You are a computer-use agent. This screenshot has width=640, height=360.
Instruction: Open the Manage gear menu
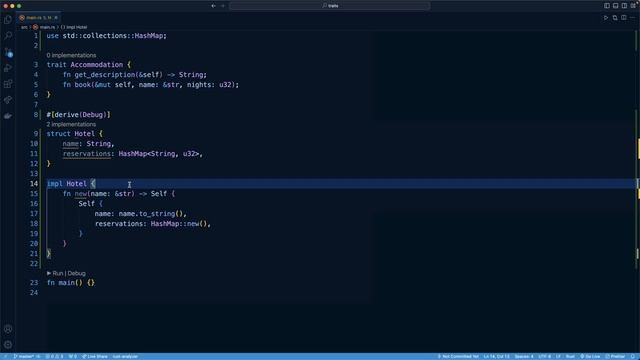click(8, 344)
